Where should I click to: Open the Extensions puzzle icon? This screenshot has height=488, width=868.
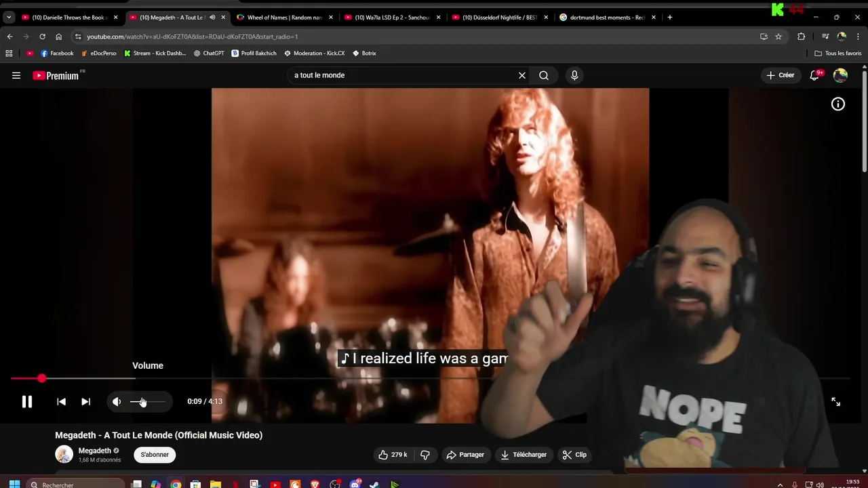[801, 37]
